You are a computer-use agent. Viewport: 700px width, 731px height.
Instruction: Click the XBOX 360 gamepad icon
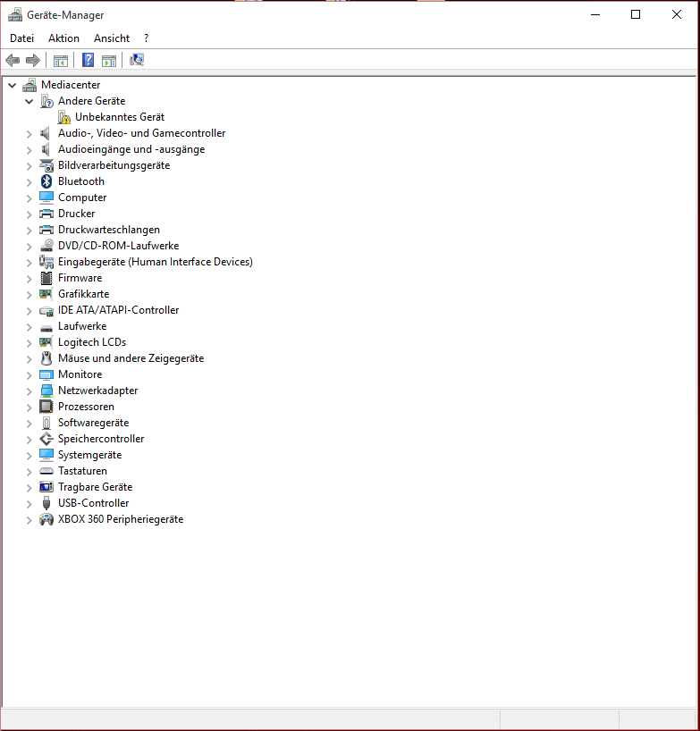tap(46, 519)
